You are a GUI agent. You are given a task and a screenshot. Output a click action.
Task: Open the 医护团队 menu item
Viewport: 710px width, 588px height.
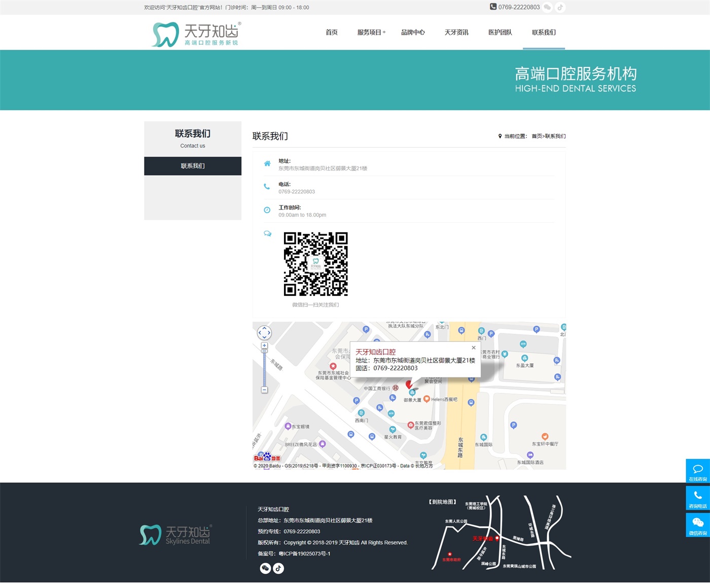pyautogui.click(x=500, y=32)
